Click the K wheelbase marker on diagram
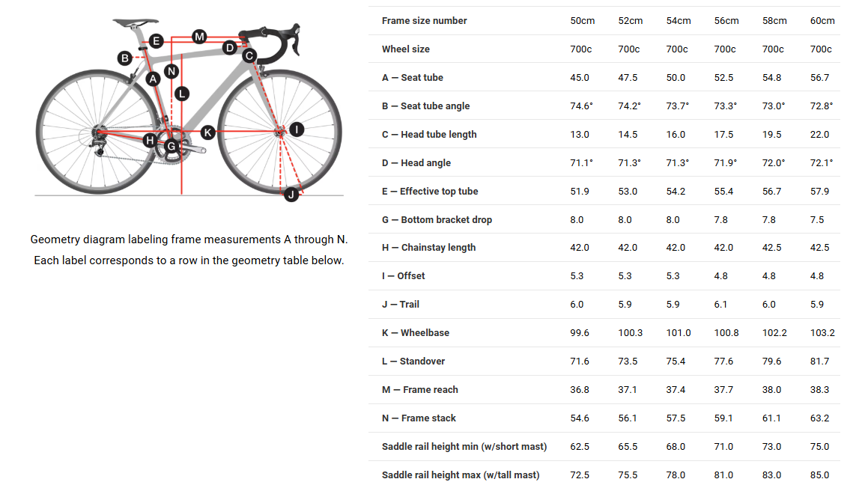Image resolution: width=868 pixels, height=488 pixels. click(x=207, y=132)
